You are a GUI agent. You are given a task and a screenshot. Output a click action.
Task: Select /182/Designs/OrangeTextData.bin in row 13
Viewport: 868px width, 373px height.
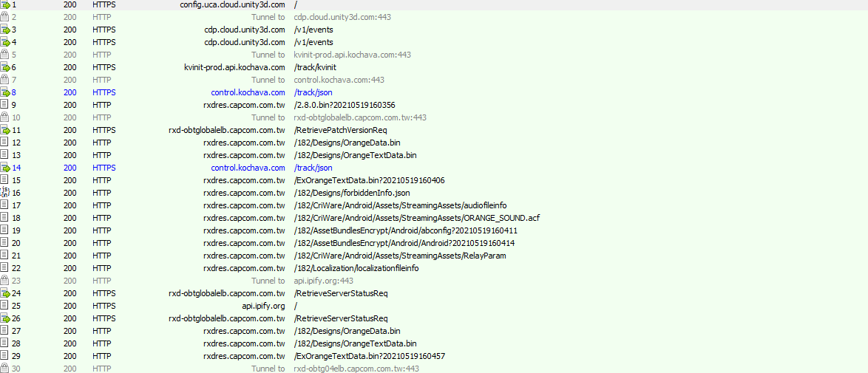tap(356, 155)
